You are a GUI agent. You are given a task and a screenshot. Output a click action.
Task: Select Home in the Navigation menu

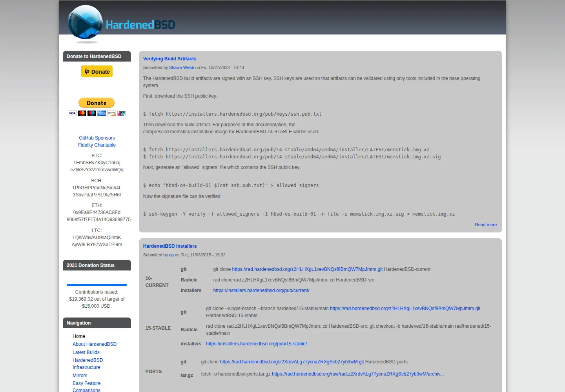coord(79,336)
